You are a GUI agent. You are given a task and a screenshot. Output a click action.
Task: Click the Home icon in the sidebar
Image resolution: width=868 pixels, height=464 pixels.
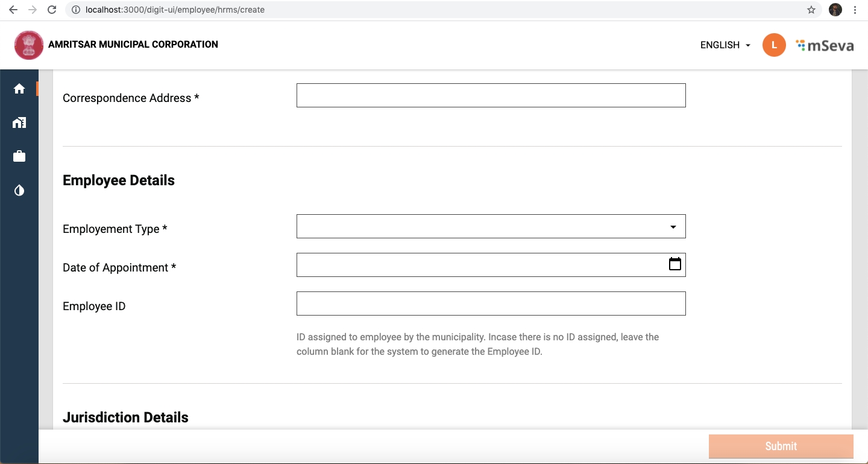pyautogui.click(x=19, y=89)
